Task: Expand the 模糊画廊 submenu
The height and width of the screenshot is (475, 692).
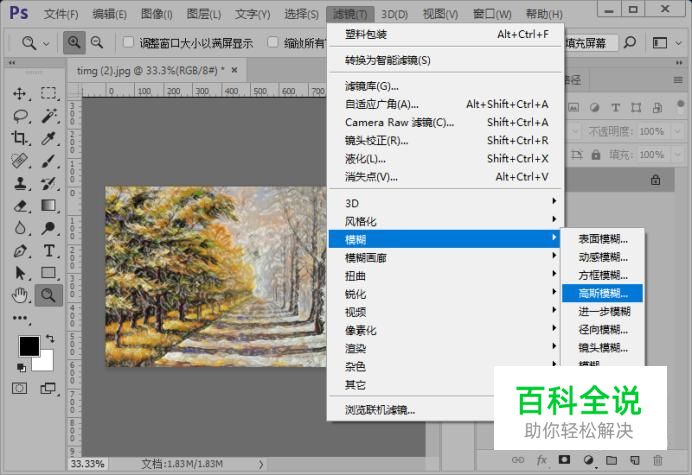Action: (445, 257)
